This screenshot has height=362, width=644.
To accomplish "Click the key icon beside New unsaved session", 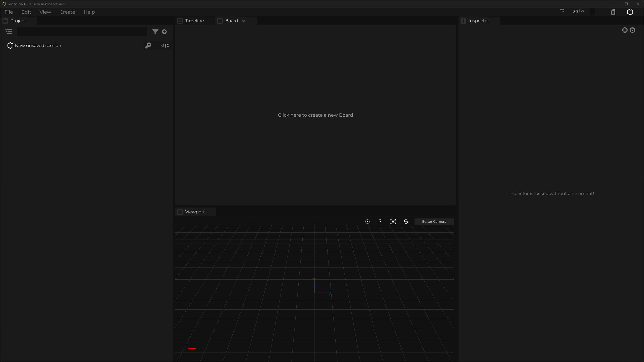I will coord(148,46).
